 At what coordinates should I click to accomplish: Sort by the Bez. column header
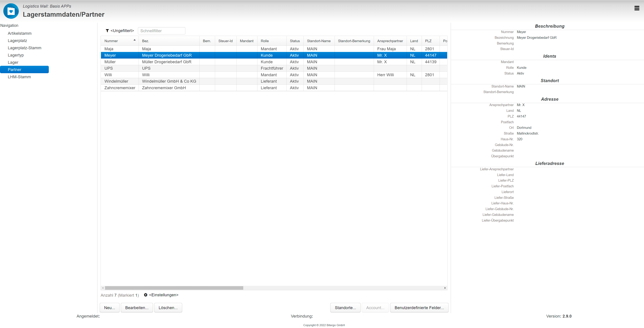(169, 41)
